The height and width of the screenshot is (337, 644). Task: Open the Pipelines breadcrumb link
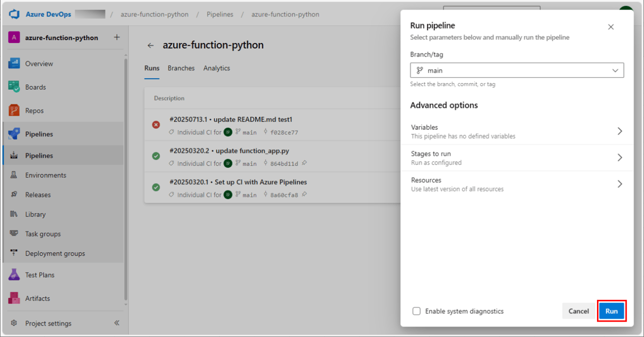[220, 14]
